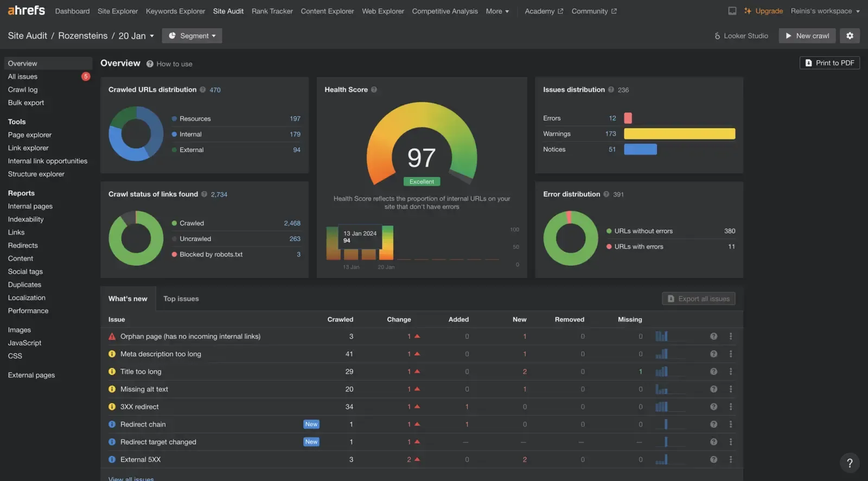Open the settings gear icon
The height and width of the screenshot is (481, 868).
850,36
